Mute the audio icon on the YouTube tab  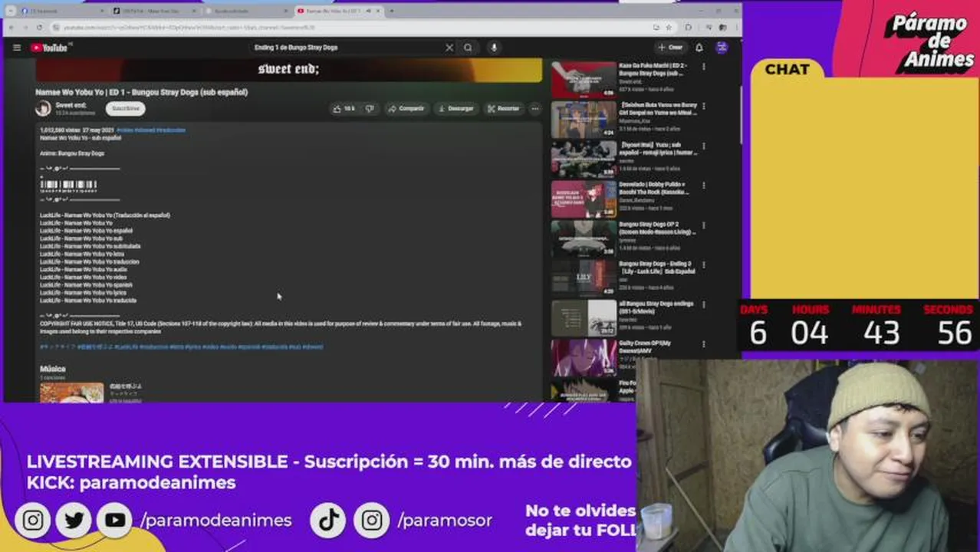click(369, 11)
